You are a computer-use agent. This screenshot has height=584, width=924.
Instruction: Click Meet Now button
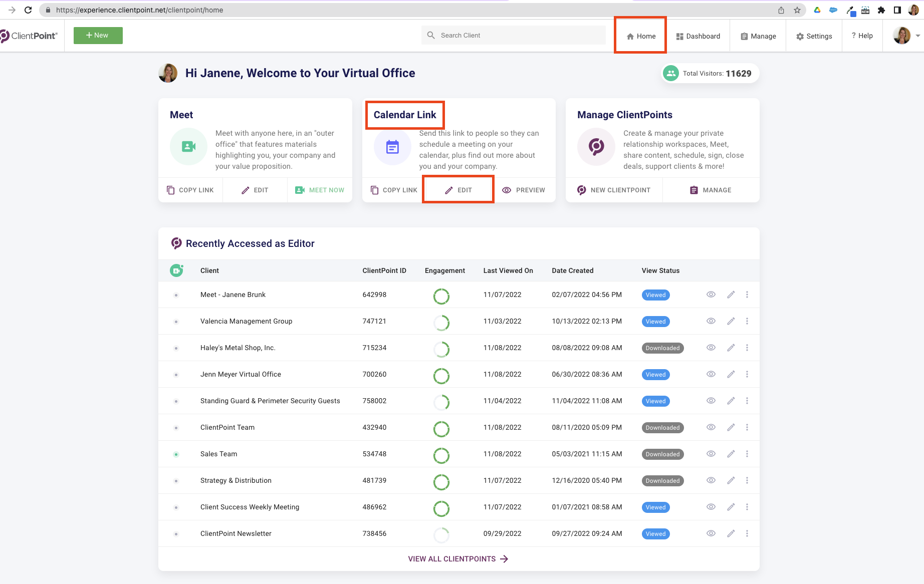click(x=320, y=190)
